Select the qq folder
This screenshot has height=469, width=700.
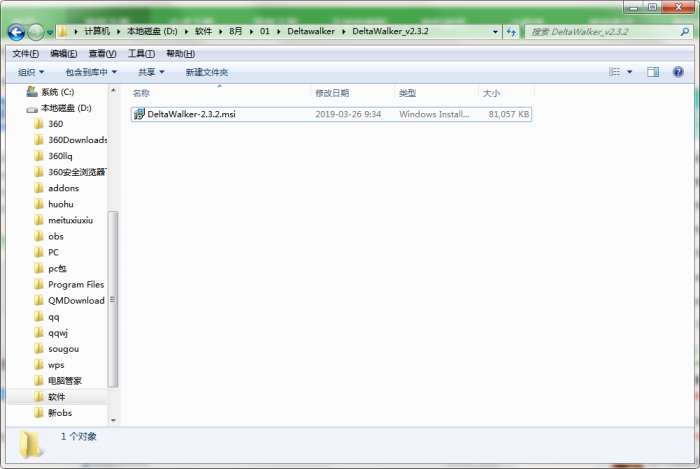[x=47, y=316]
